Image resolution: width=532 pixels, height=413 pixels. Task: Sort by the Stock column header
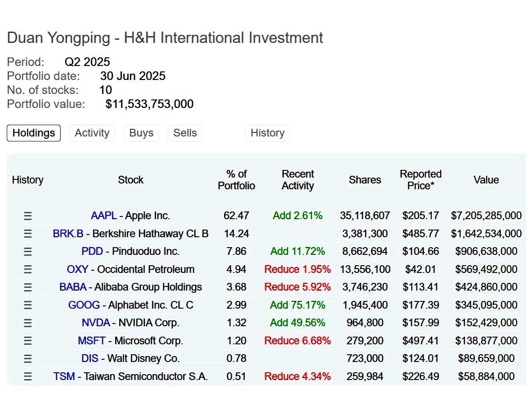pyautogui.click(x=131, y=180)
